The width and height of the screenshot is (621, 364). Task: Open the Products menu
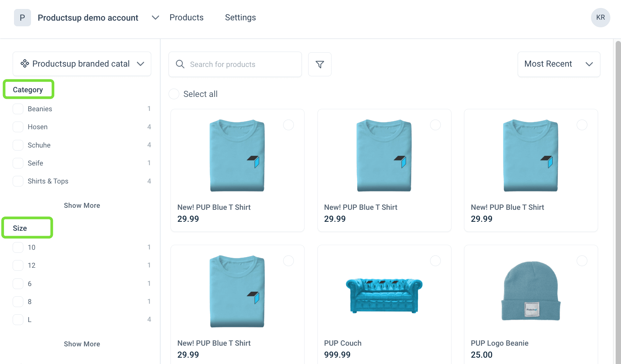187,18
